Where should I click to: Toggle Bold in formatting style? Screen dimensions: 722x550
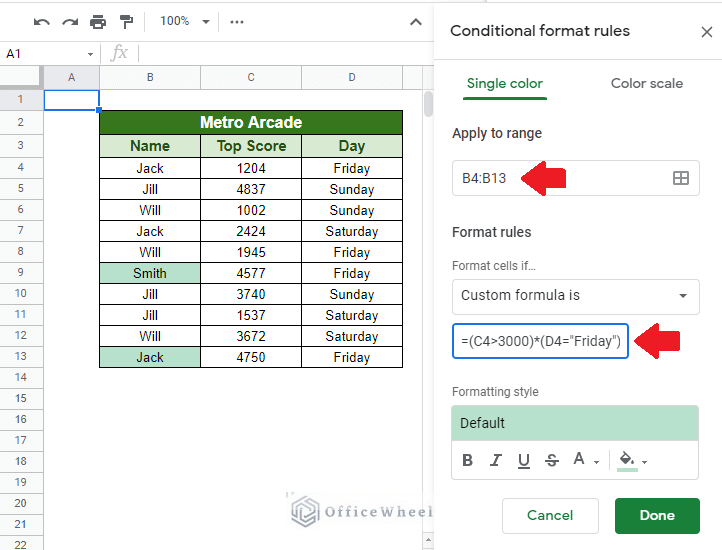coord(467,460)
